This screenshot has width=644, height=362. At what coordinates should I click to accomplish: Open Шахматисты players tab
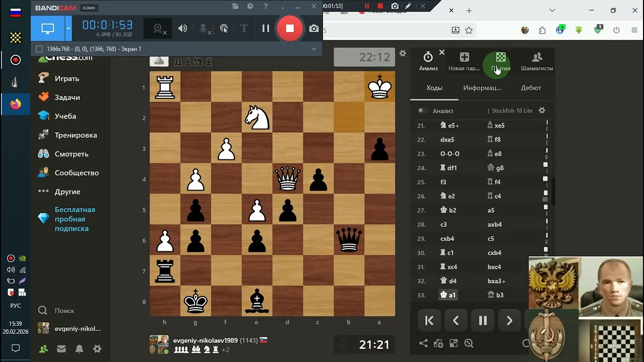click(537, 61)
